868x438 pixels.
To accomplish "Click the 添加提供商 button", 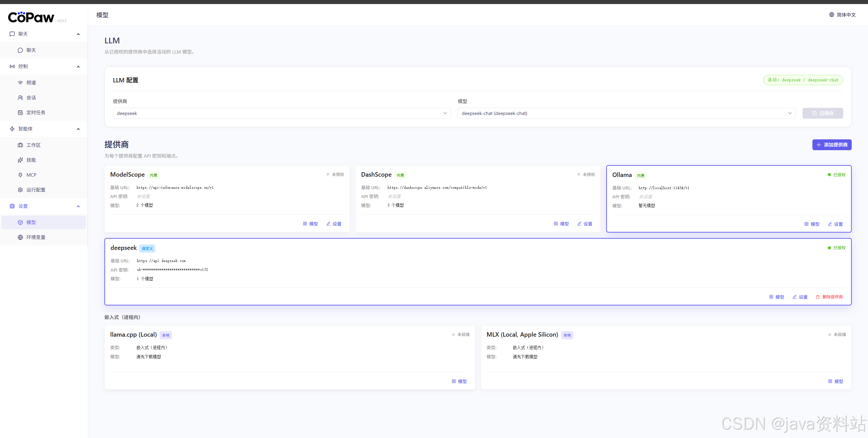I will point(831,145).
